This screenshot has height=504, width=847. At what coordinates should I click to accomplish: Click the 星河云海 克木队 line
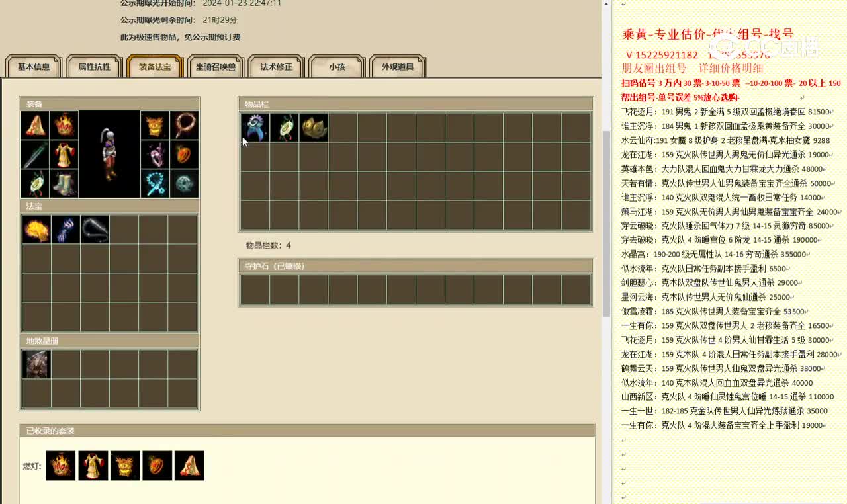click(x=706, y=297)
